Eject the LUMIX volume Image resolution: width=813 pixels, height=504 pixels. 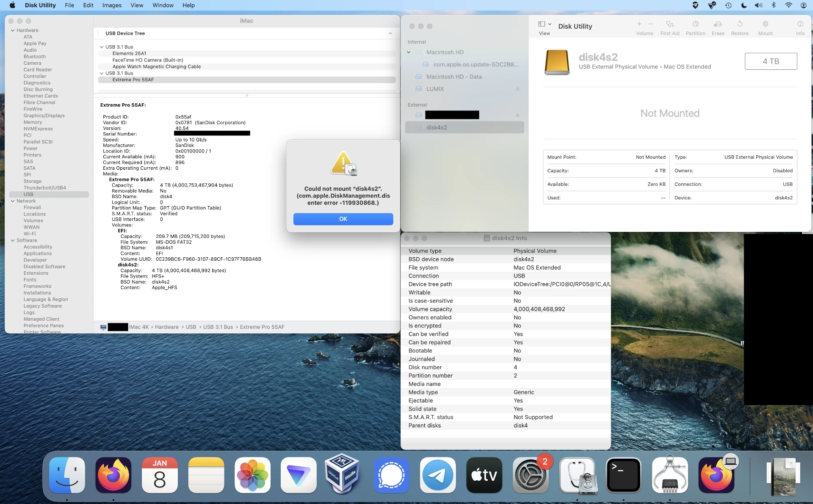tap(517, 89)
